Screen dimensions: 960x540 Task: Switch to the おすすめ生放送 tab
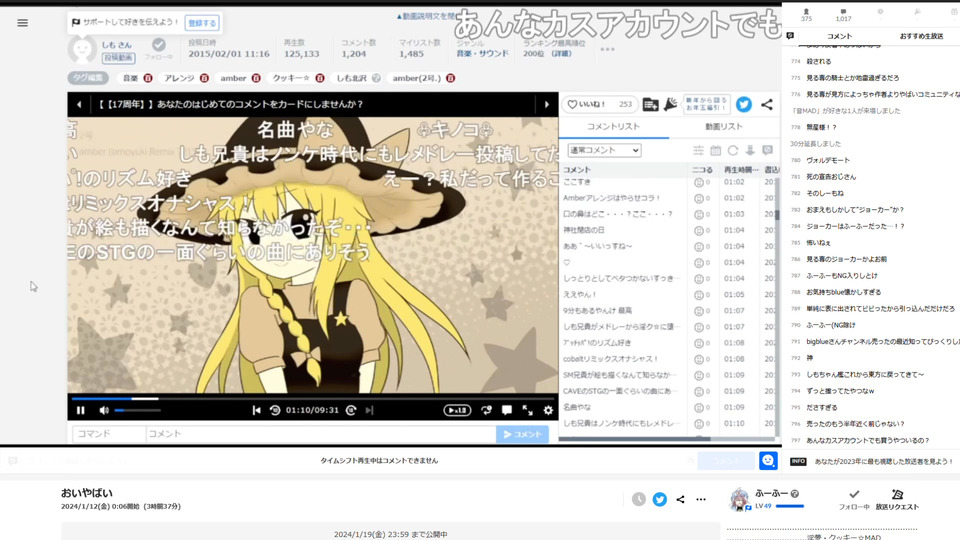(921, 36)
